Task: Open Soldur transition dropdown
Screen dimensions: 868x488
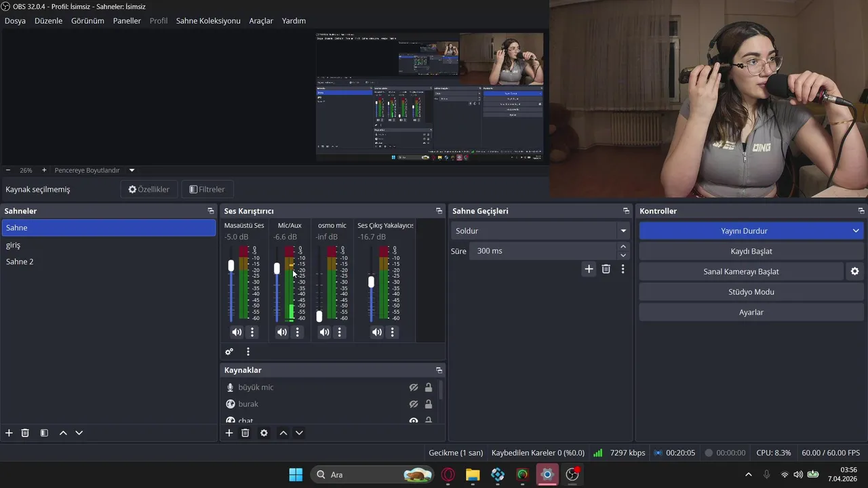Action: pyautogui.click(x=540, y=231)
